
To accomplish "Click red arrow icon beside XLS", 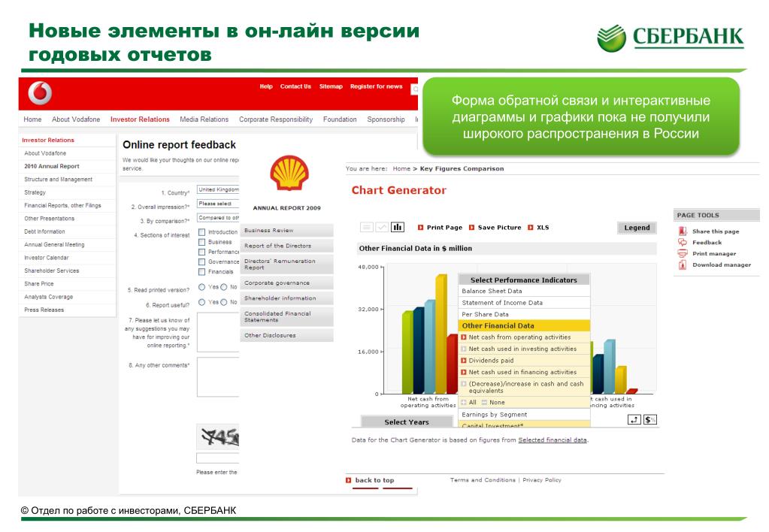I will click(x=530, y=228).
